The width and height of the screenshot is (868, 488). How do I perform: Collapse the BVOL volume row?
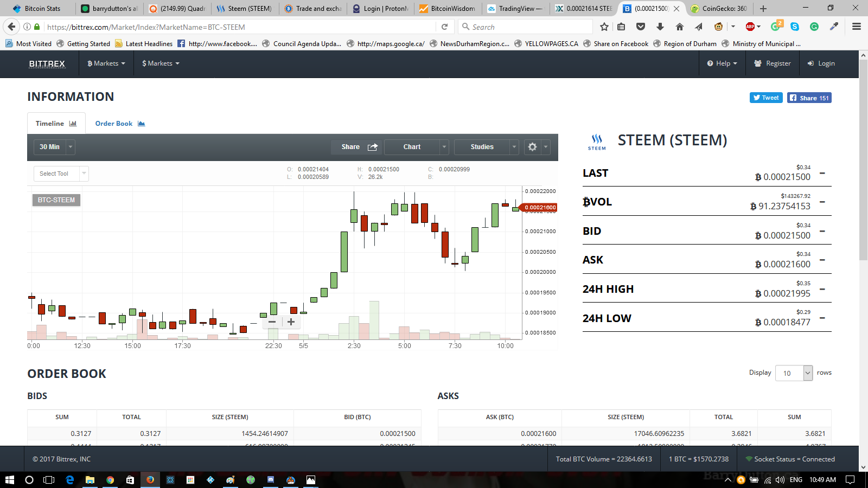coord(822,202)
